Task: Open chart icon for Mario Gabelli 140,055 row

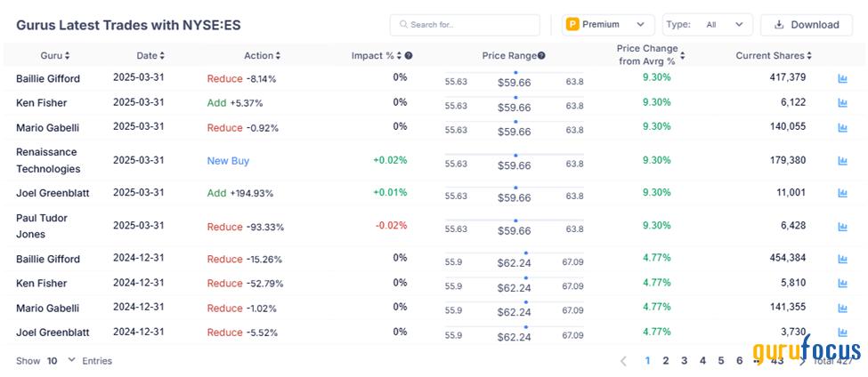Action: click(x=842, y=128)
